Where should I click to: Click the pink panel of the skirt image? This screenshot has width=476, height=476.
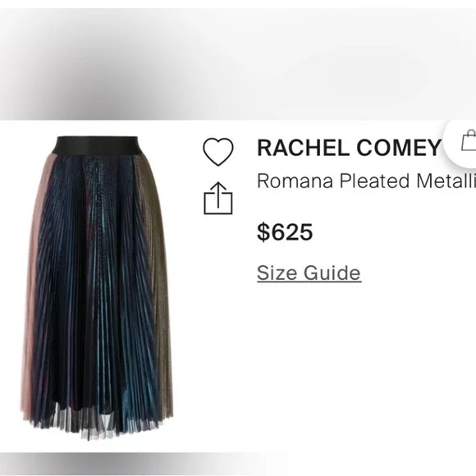click(35, 273)
